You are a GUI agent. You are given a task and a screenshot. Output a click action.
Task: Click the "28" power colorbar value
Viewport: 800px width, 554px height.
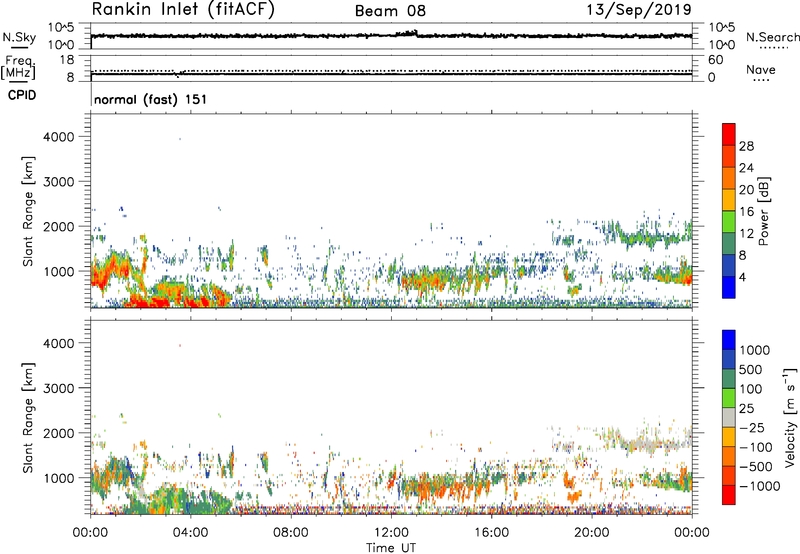[x=746, y=146]
